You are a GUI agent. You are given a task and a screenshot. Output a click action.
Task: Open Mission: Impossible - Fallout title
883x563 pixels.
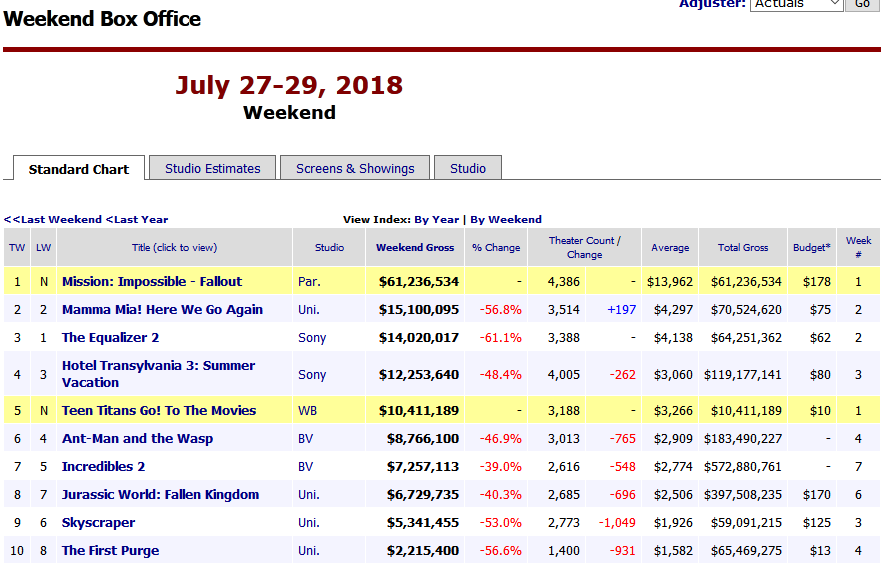click(x=152, y=282)
